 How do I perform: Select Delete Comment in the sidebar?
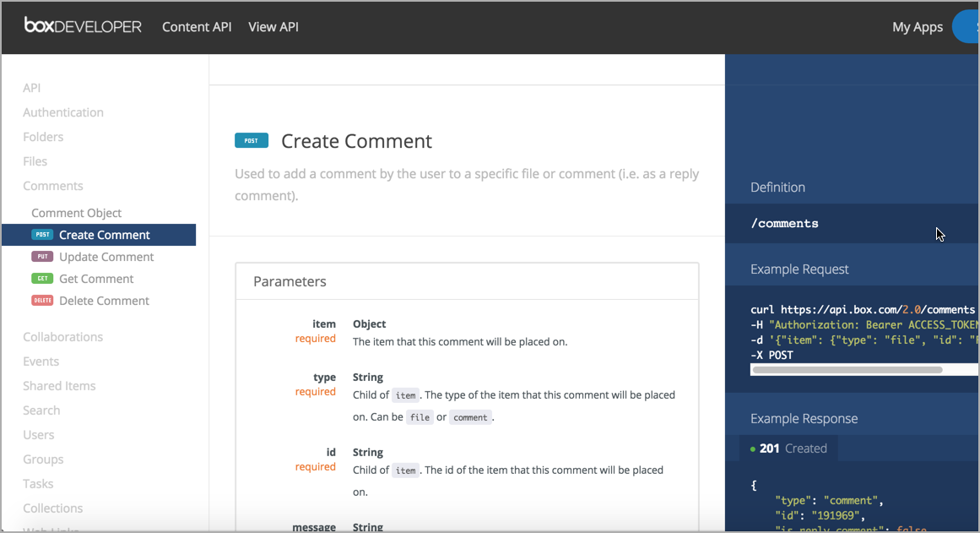point(104,301)
